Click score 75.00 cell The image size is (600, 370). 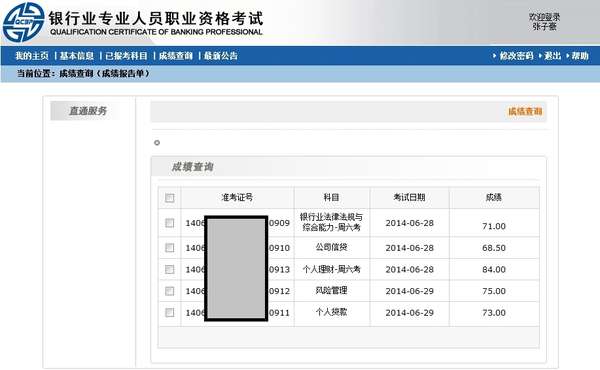pos(494,291)
